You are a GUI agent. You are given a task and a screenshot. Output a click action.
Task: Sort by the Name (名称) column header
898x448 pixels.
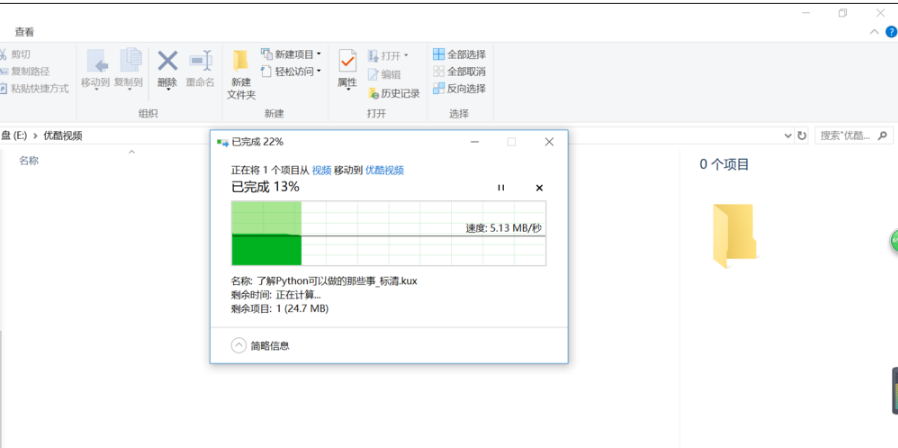pos(29,161)
